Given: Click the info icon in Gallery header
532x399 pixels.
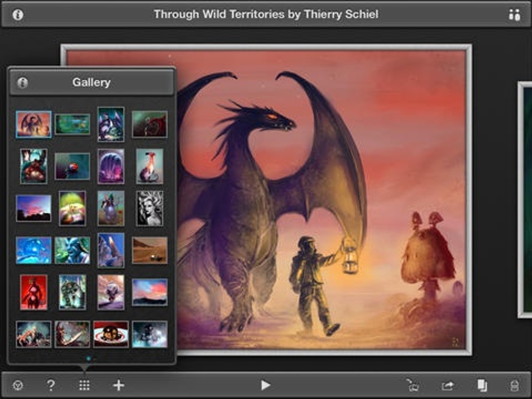Looking at the screenshot, I should [x=22, y=82].
